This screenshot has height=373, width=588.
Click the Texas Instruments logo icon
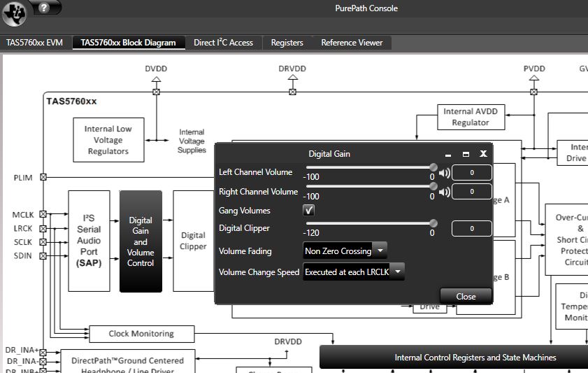tap(14, 14)
